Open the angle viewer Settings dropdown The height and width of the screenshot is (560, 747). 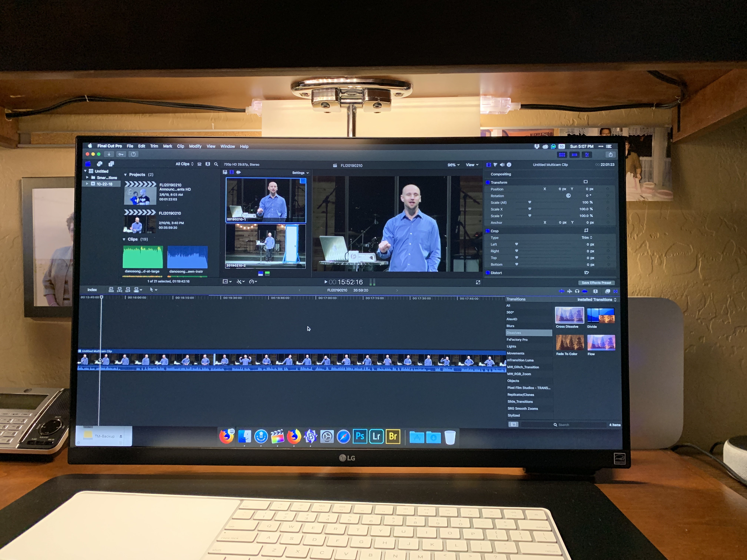pos(300,173)
